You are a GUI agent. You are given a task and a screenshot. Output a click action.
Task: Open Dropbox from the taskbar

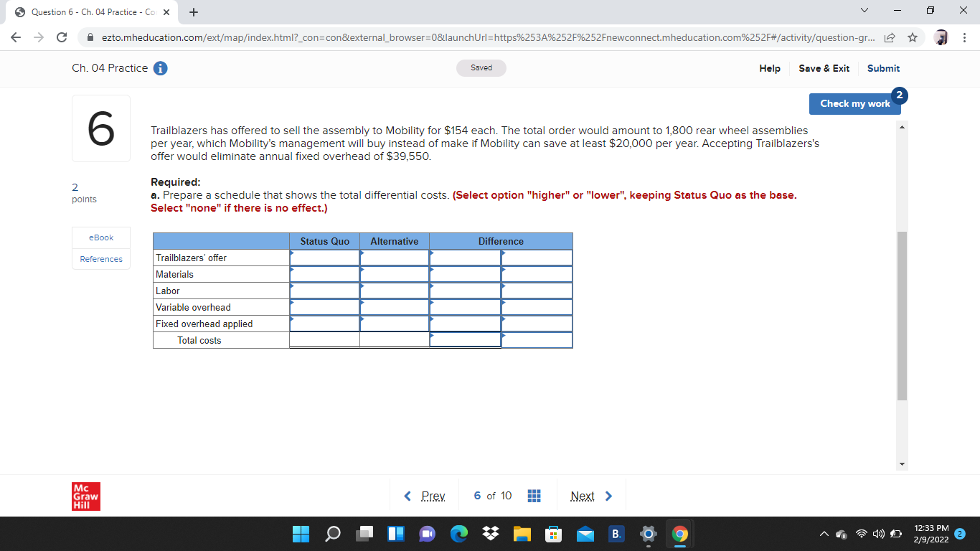tap(491, 534)
